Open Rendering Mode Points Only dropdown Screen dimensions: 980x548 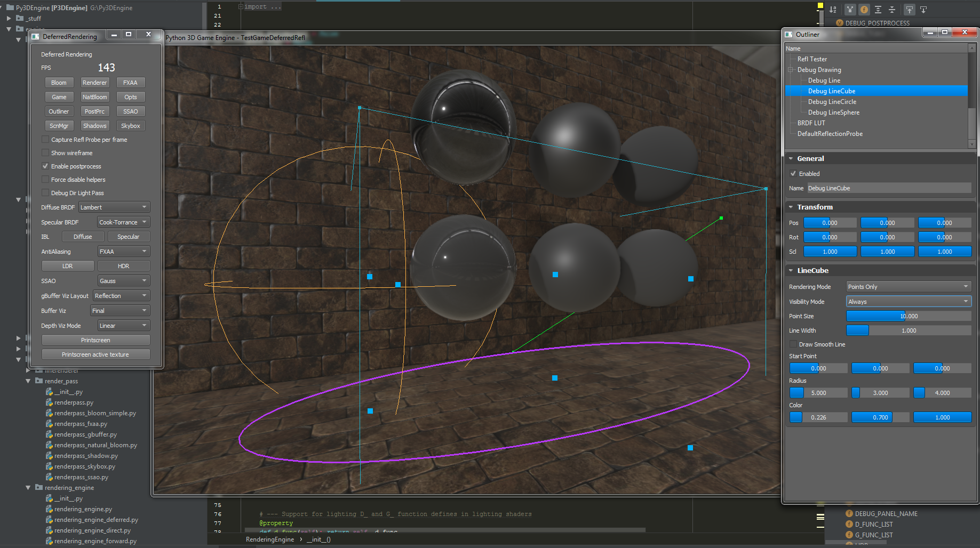click(909, 286)
